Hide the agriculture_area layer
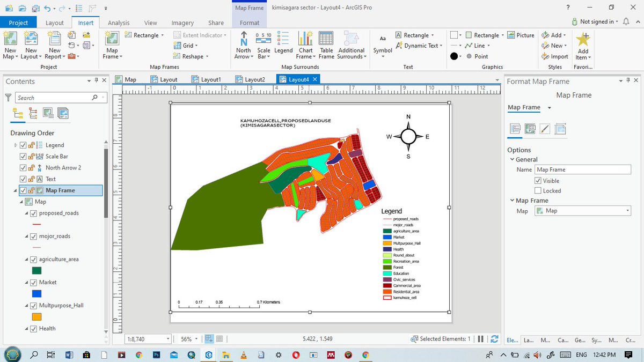 [x=33, y=259]
